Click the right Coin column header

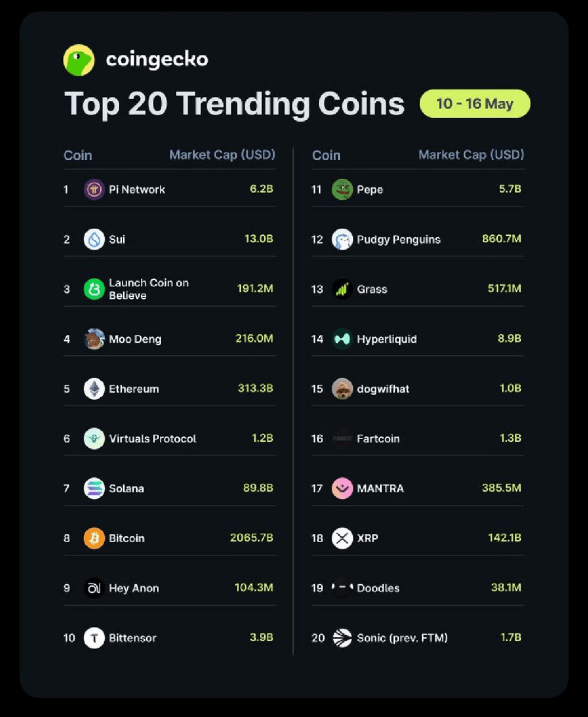(x=326, y=155)
